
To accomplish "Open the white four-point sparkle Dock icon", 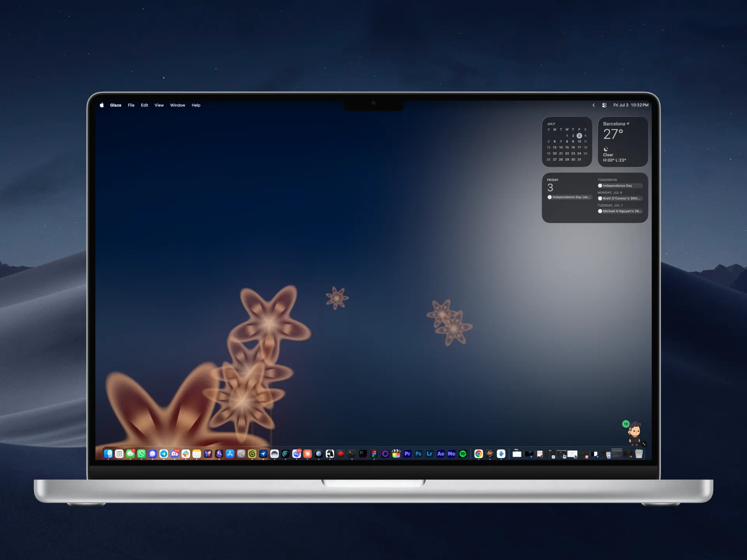I will (x=501, y=454).
